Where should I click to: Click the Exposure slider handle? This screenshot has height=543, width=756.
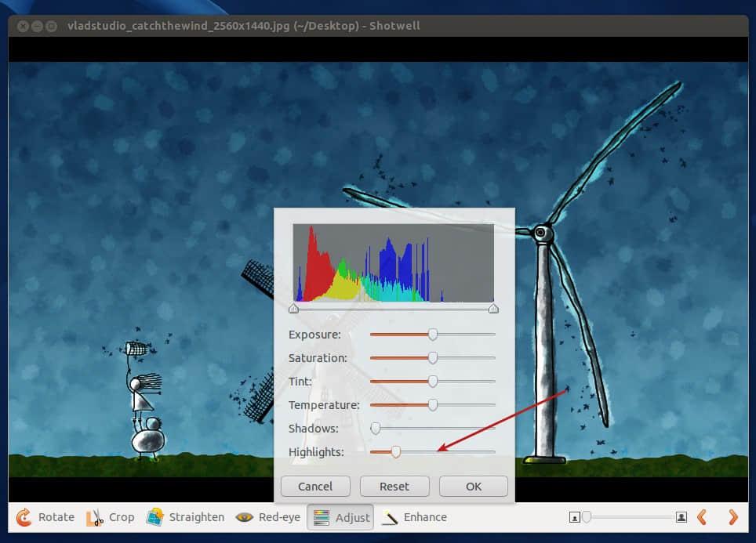click(432, 335)
